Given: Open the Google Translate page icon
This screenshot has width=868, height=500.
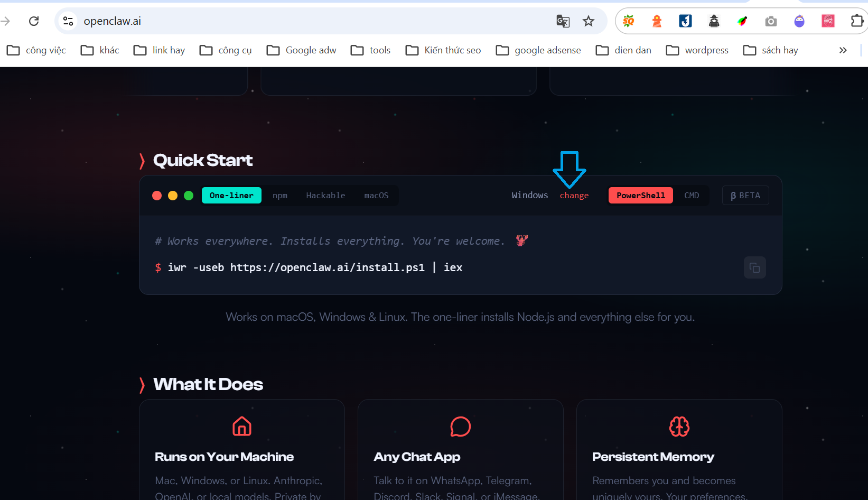Looking at the screenshot, I should pyautogui.click(x=563, y=21).
